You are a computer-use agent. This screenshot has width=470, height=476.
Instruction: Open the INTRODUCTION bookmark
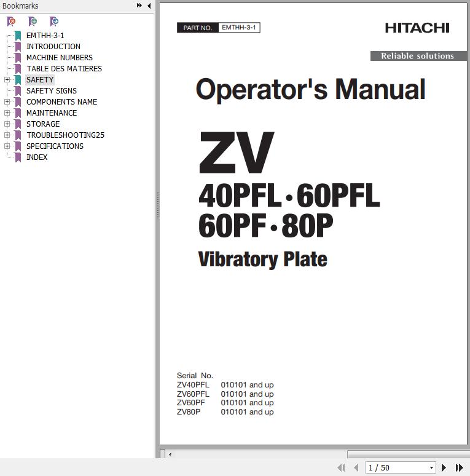[x=53, y=47]
